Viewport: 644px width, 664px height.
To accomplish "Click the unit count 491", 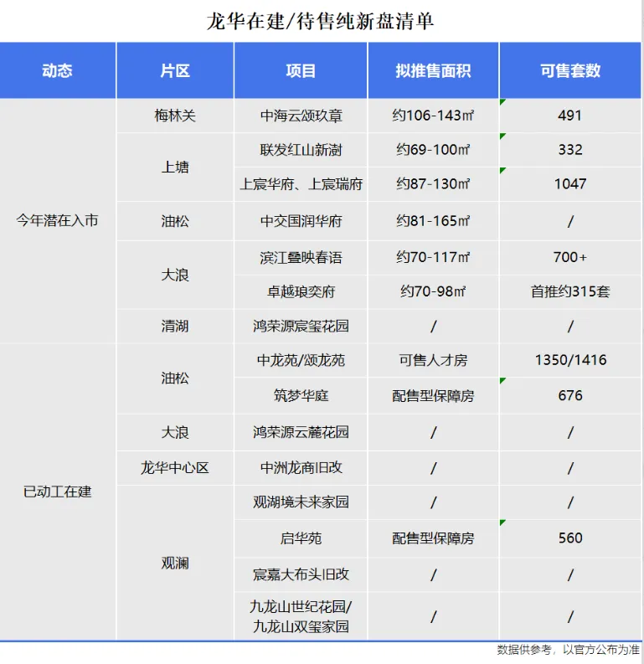I will click(x=570, y=116).
